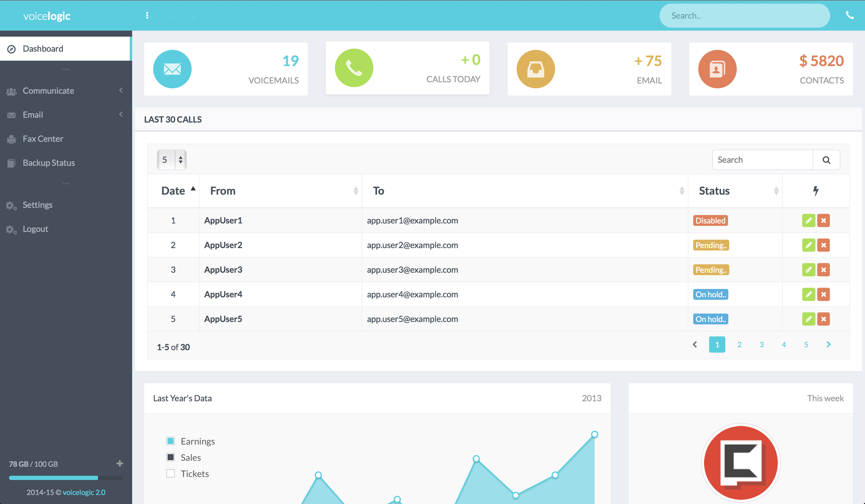The height and width of the screenshot is (504, 865).
Task: Open Fax Center in the sidebar
Action: (65, 139)
